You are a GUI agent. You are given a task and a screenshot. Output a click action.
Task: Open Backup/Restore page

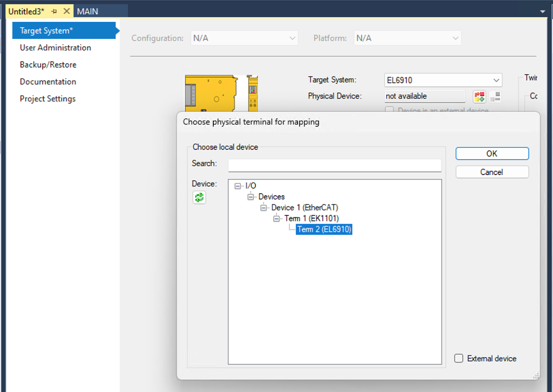[48, 65]
